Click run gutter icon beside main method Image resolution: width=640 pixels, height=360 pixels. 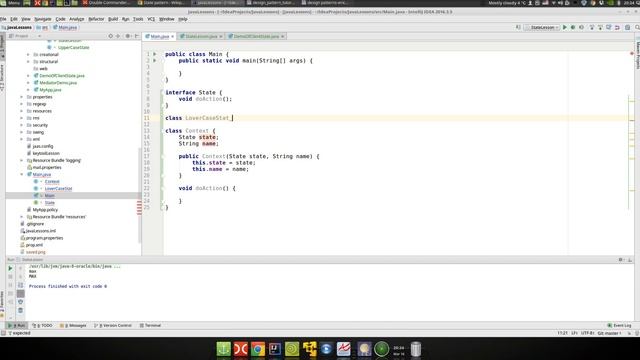155,60
